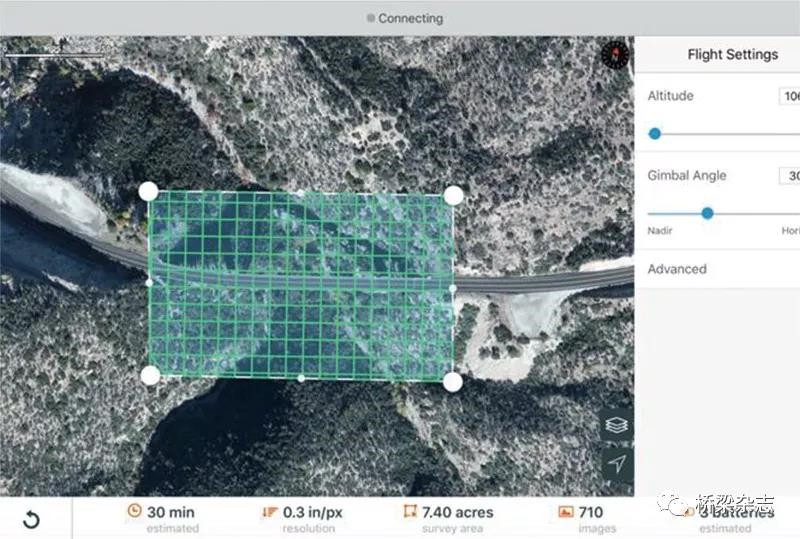The height and width of the screenshot is (539, 800).
Task: Expand the Advanced settings section
Action: tap(677, 269)
